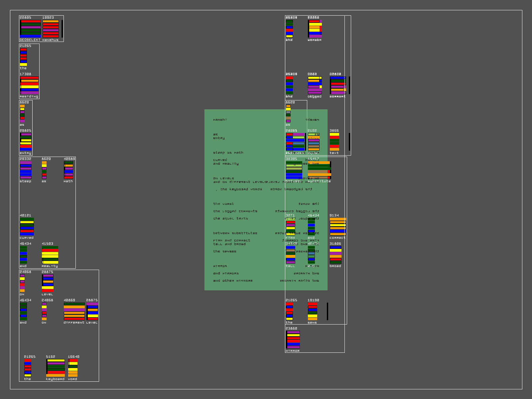Click the text block numbered 3866
Screen dimensions: 532x399
[x=334, y=142]
